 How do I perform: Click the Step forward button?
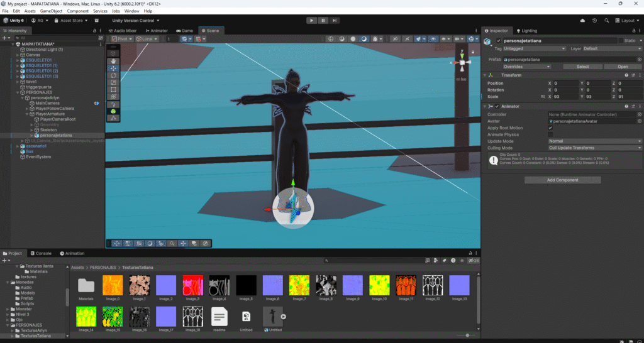[335, 20]
